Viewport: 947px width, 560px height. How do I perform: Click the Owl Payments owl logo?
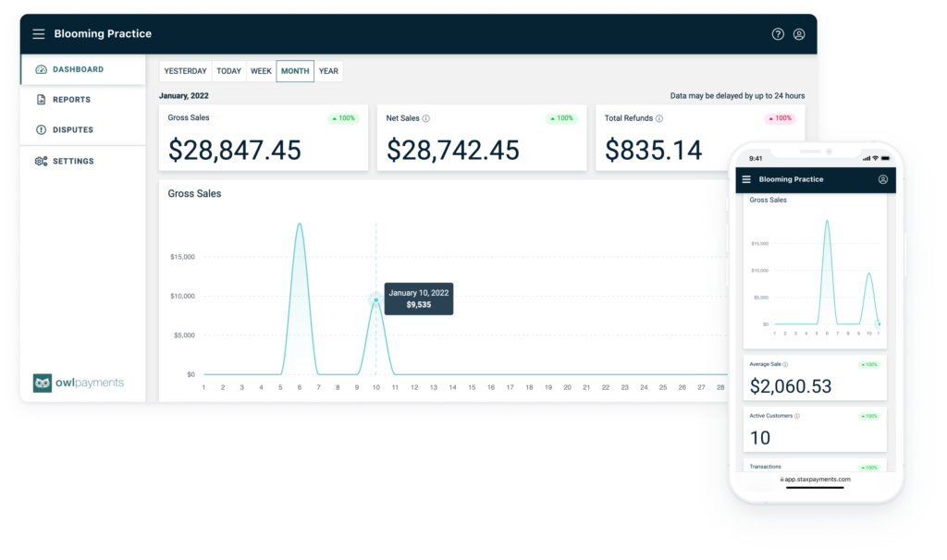(x=43, y=383)
